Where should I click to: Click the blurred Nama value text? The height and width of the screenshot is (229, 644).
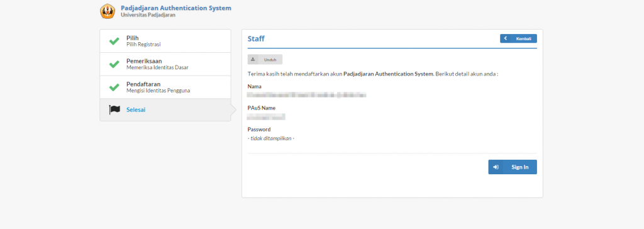tap(306, 95)
